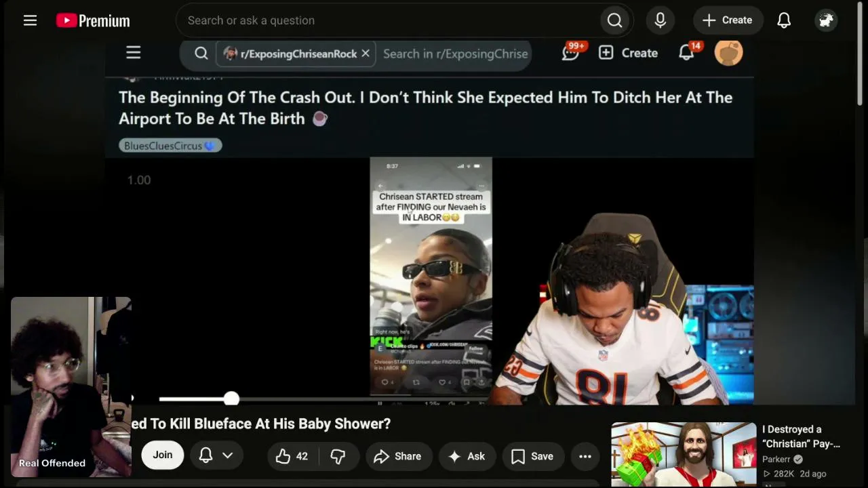Save the video to a playlist
The width and height of the screenshot is (868, 488).
point(532,456)
